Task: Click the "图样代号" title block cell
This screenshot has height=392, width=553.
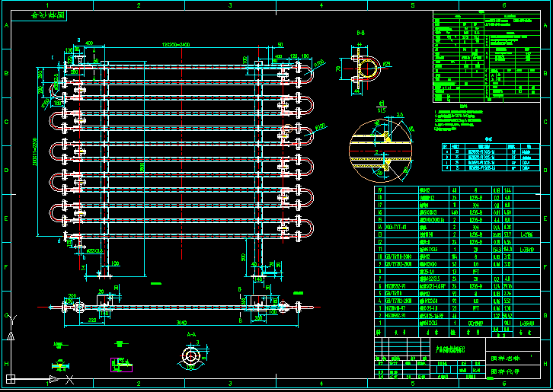Action: pyautogui.click(x=513, y=371)
